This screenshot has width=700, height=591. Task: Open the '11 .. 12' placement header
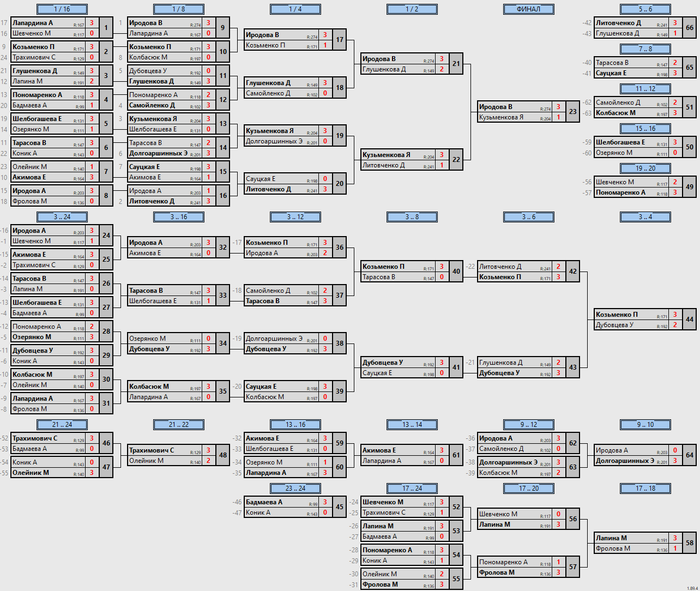coord(645,89)
